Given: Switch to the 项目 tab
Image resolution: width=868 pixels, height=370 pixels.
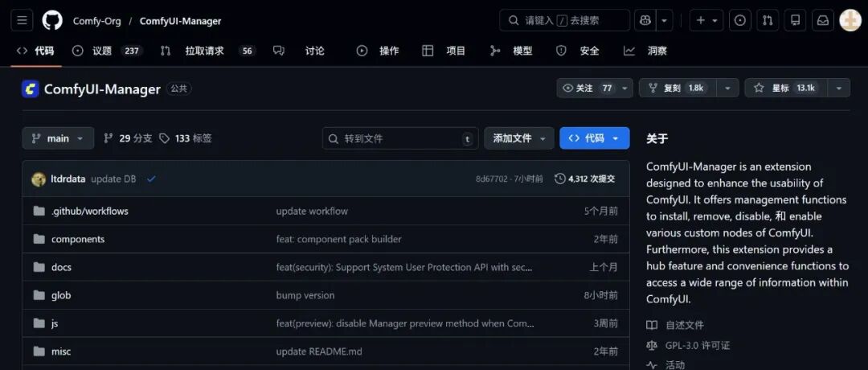Looking at the screenshot, I should (x=444, y=51).
